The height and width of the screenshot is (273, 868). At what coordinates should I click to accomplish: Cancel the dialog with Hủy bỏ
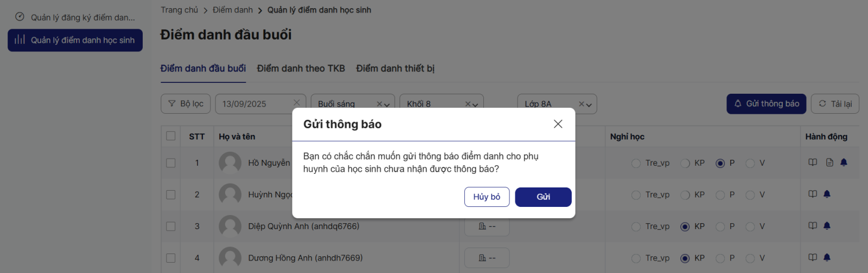pyautogui.click(x=487, y=197)
